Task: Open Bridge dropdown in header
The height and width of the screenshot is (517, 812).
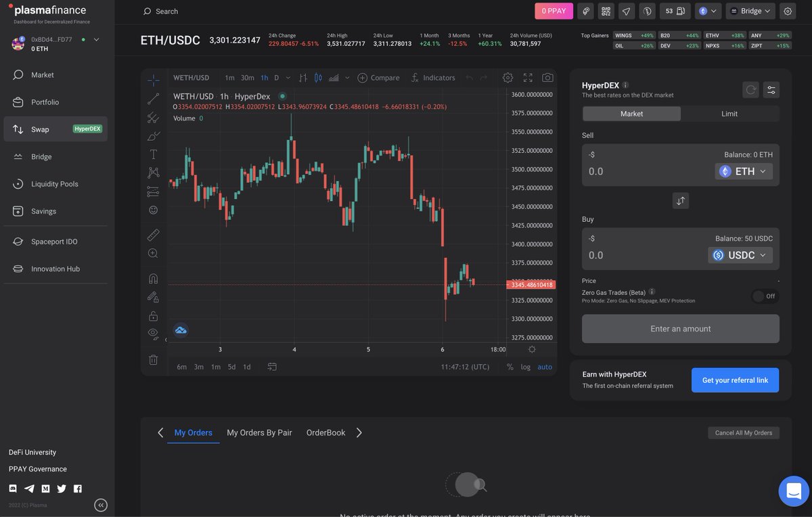Action: coord(750,11)
